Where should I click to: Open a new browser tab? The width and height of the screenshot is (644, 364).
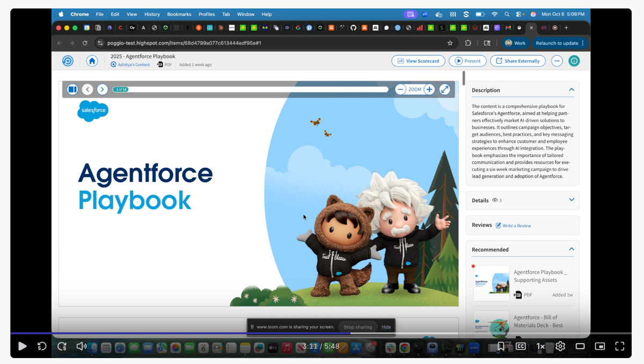click(566, 27)
